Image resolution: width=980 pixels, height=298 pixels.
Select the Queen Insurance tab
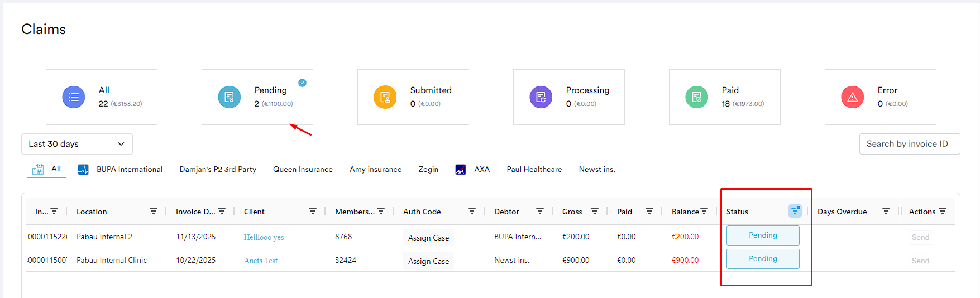[x=303, y=169]
